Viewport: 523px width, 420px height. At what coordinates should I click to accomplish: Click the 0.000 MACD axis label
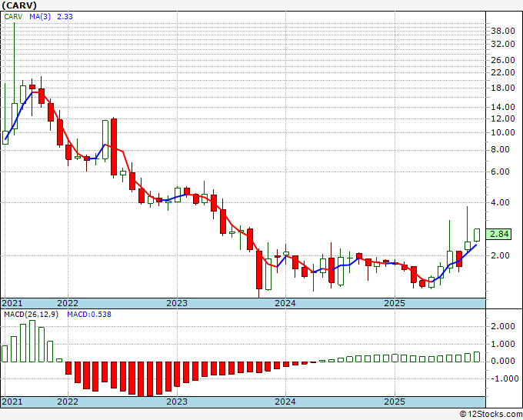coord(503,362)
